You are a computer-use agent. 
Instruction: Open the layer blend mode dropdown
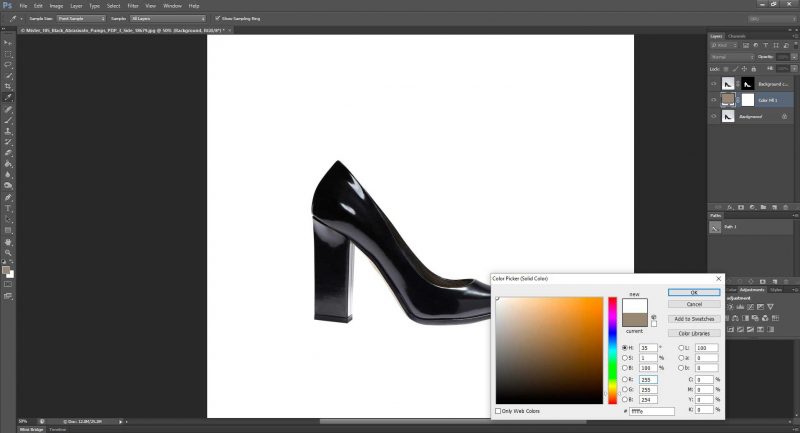[x=732, y=56]
